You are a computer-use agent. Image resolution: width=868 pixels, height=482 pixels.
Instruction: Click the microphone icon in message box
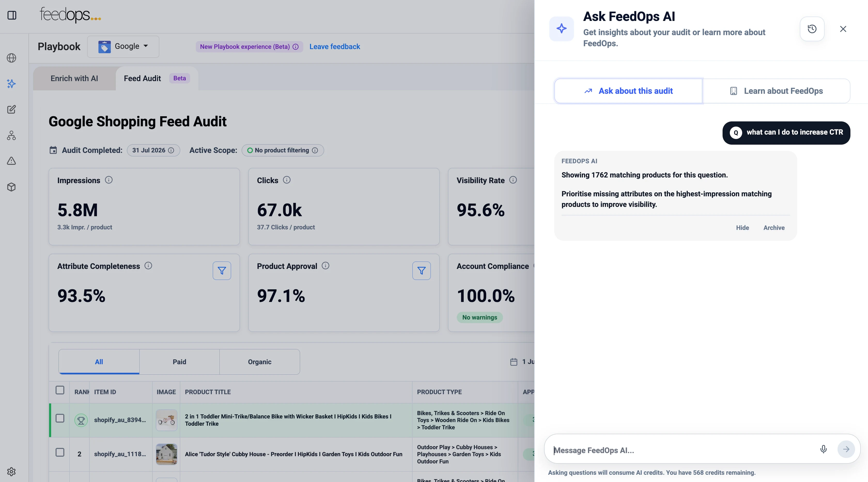[x=823, y=449]
